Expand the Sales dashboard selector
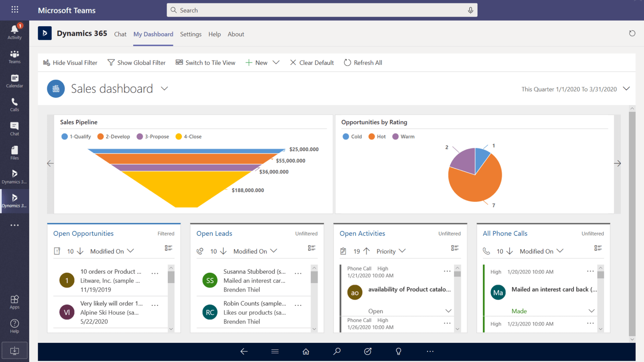This screenshot has width=644, height=362. [x=164, y=89]
